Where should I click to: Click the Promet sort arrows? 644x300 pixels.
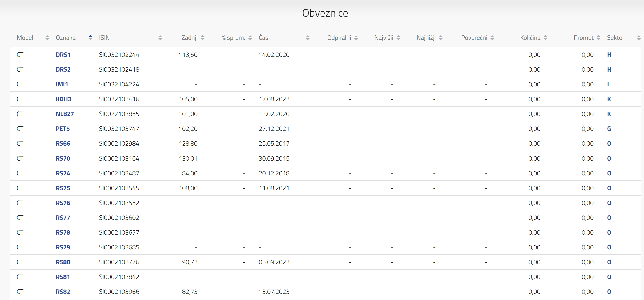[x=599, y=38]
